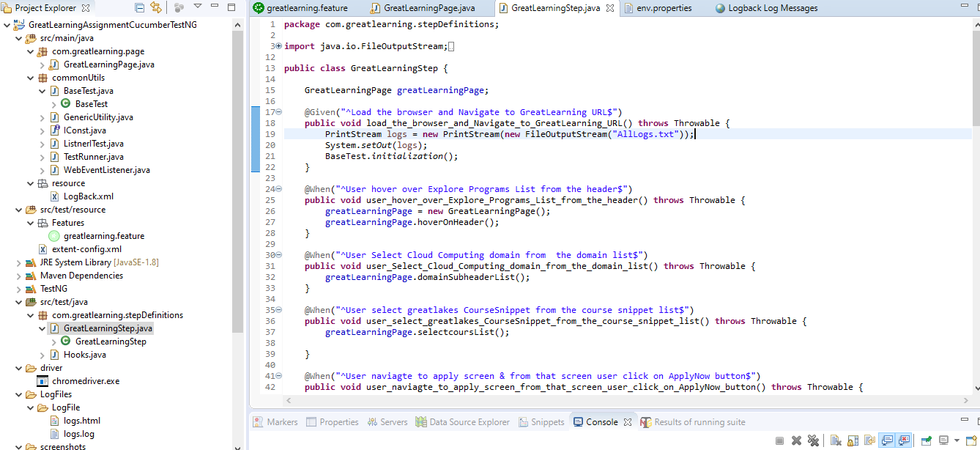Enable Scroll Lock in the Console

(853, 440)
